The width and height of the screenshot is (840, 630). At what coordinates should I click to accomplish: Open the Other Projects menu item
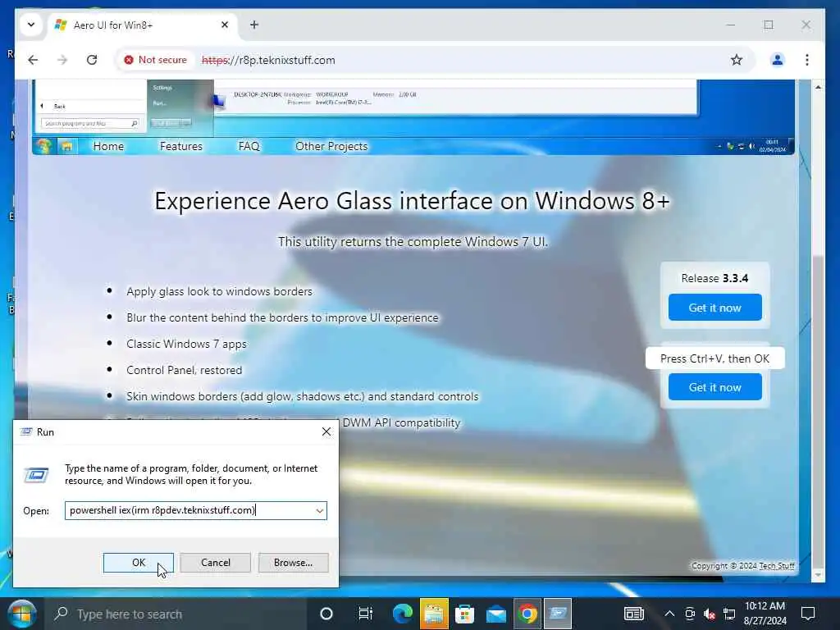[x=331, y=146]
